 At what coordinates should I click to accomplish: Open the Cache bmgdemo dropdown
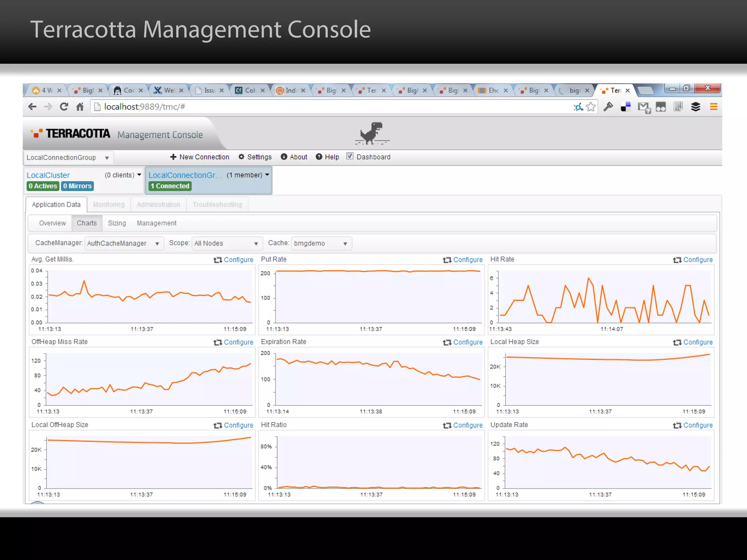(x=321, y=243)
